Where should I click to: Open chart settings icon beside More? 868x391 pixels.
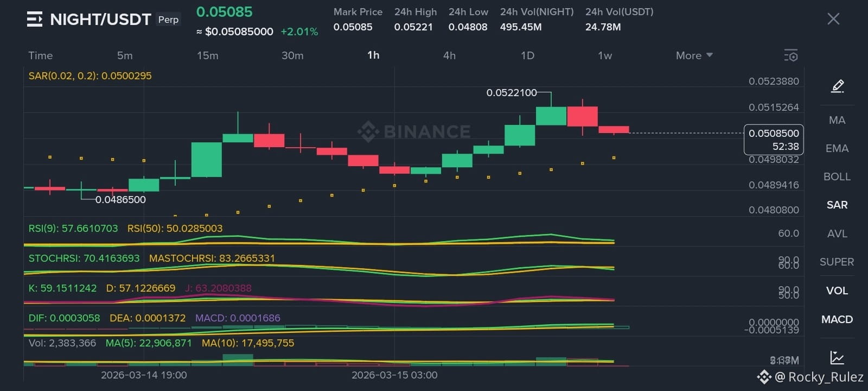[790, 55]
